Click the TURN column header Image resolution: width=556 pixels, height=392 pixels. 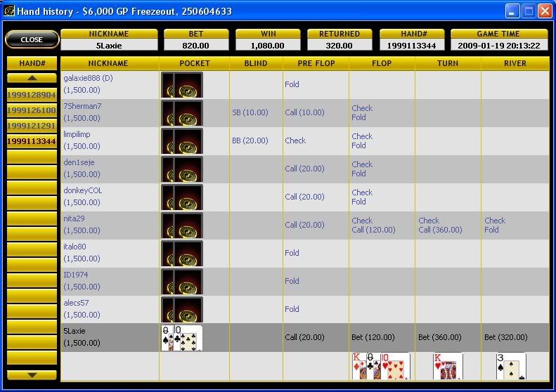[x=448, y=63]
